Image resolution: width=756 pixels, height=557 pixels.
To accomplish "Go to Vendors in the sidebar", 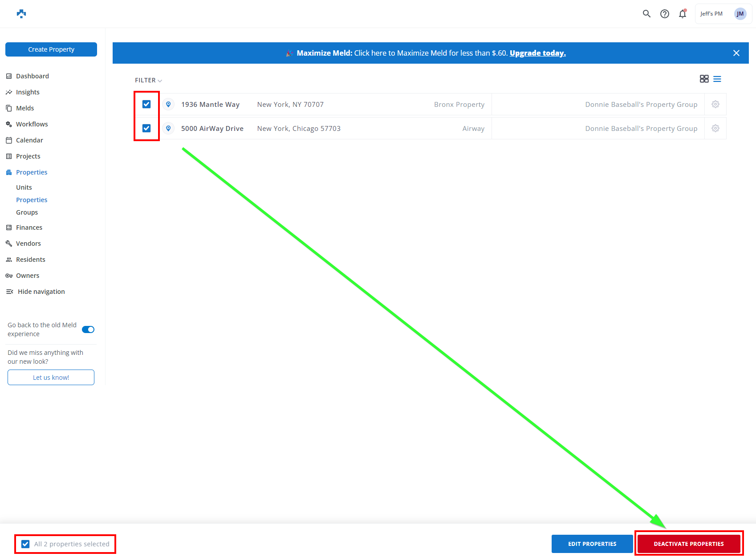I will (x=28, y=244).
